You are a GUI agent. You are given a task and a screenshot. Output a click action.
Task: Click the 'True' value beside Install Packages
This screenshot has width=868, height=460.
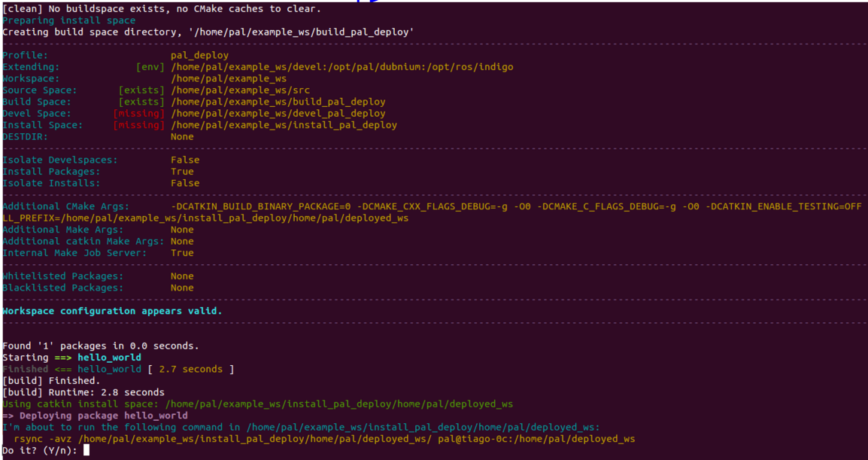tap(182, 172)
